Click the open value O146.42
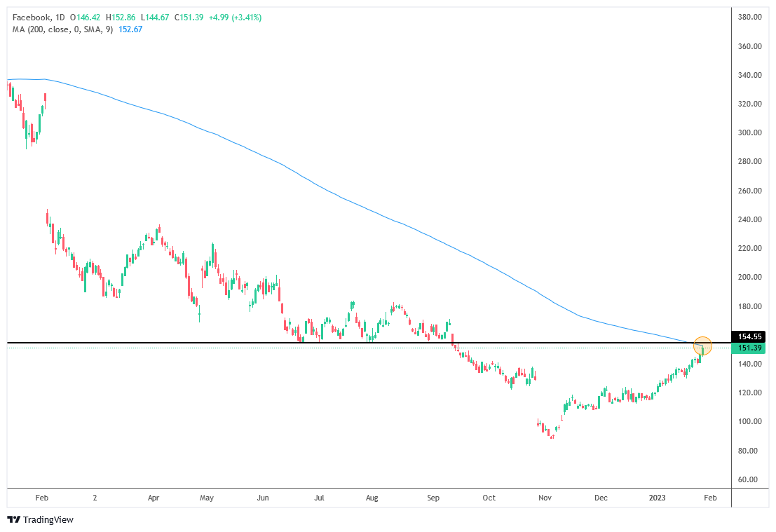 tap(85, 18)
